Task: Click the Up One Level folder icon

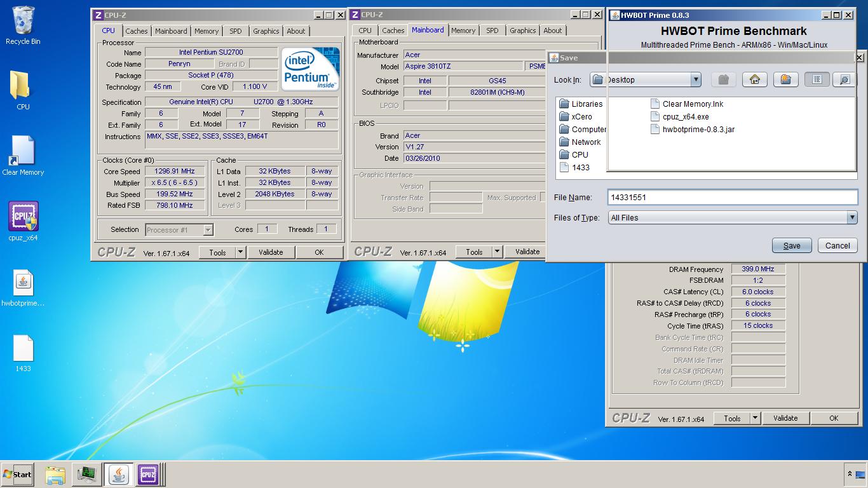Action: pos(723,79)
